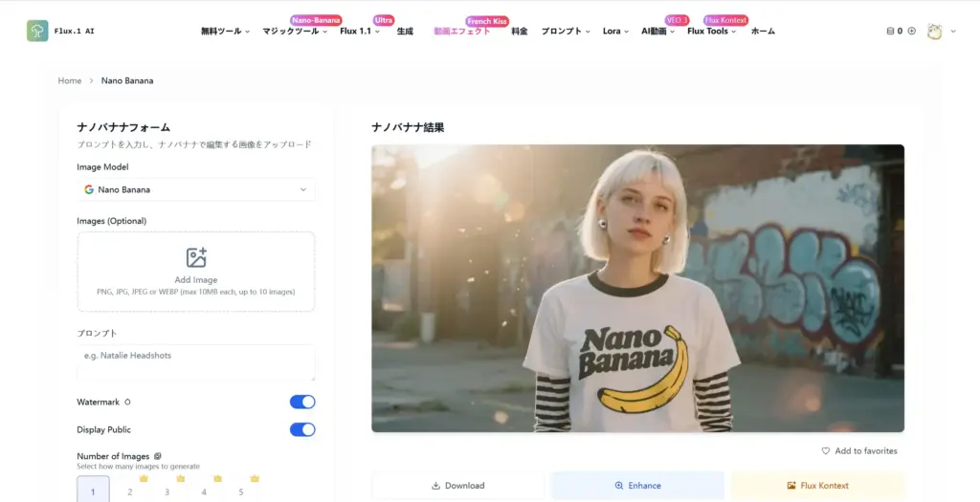This screenshot has width=980, height=502.
Task: Expand the Flux Tools menu
Action: coord(711,32)
